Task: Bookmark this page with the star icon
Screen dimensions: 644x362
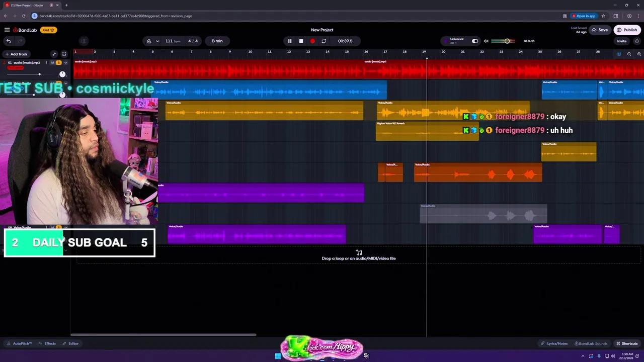Action: 603,16
